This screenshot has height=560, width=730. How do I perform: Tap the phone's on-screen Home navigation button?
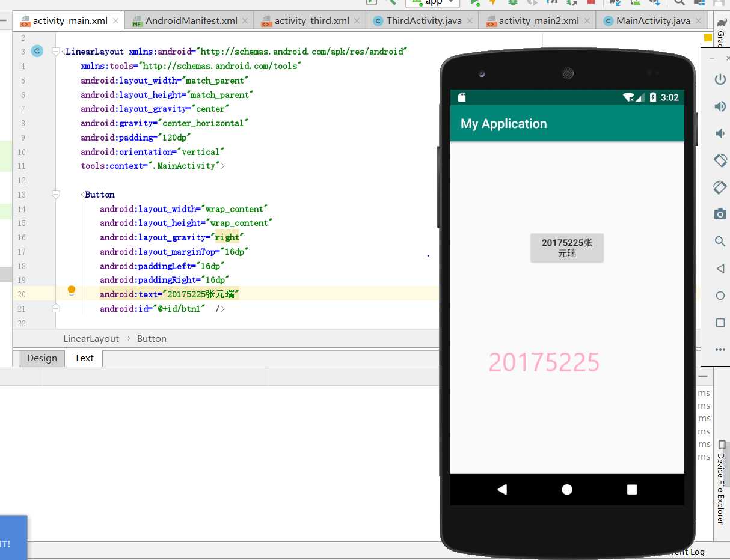567,489
